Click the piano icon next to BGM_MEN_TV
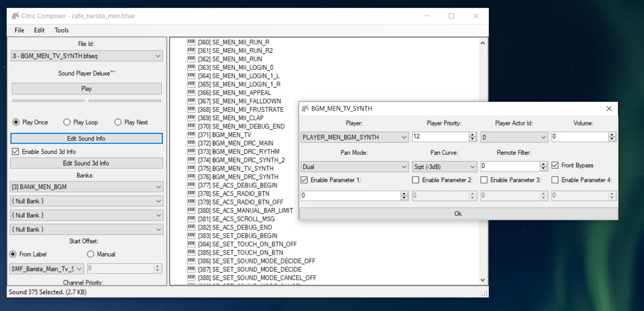This screenshot has height=311, width=644. pyautogui.click(x=191, y=135)
